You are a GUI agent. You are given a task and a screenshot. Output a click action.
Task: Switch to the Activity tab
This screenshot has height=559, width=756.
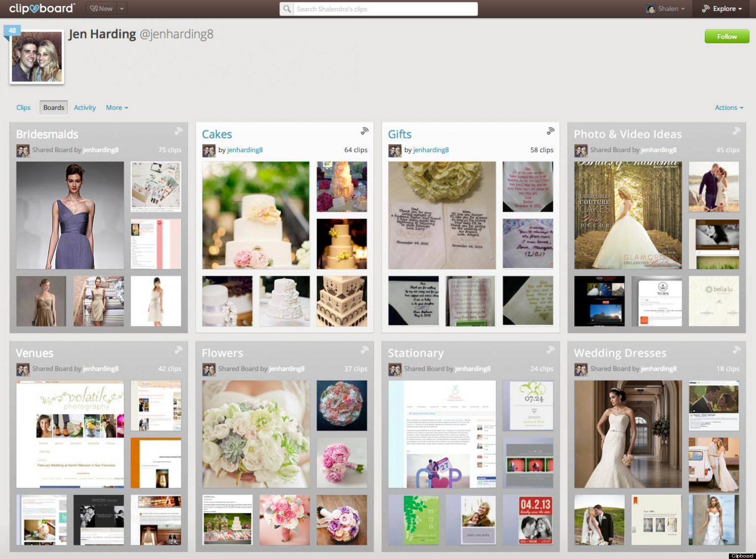[85, 107]
